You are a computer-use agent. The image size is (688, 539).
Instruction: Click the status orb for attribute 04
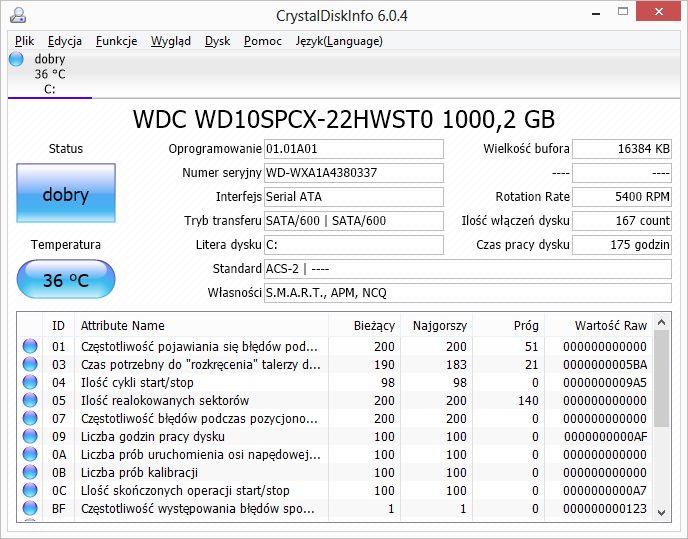(30, 382)
